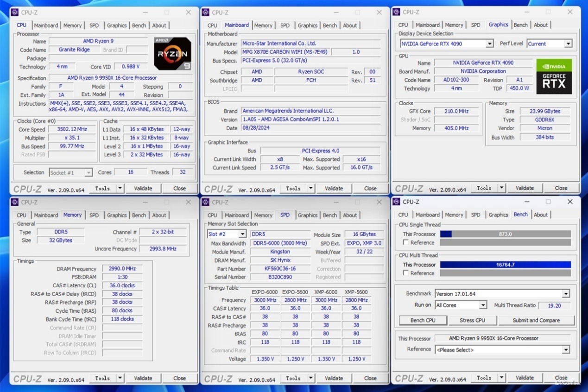This screenshot has height=392, width=588.
Task: Click the CPU-Z title bar icon of the Bench window
Action: pos(396,202)
